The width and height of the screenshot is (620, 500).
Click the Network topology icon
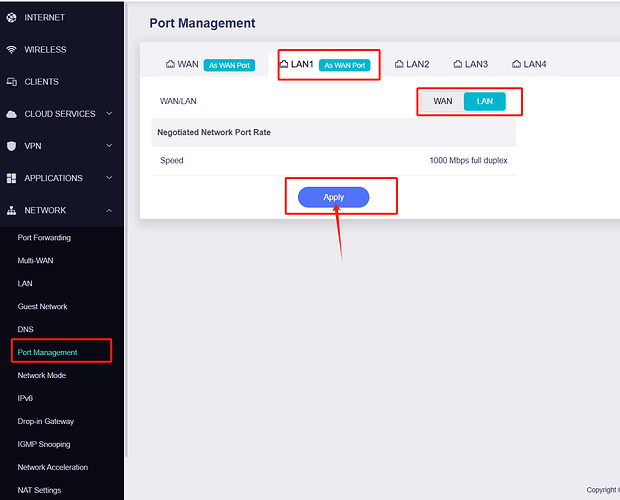12,210
